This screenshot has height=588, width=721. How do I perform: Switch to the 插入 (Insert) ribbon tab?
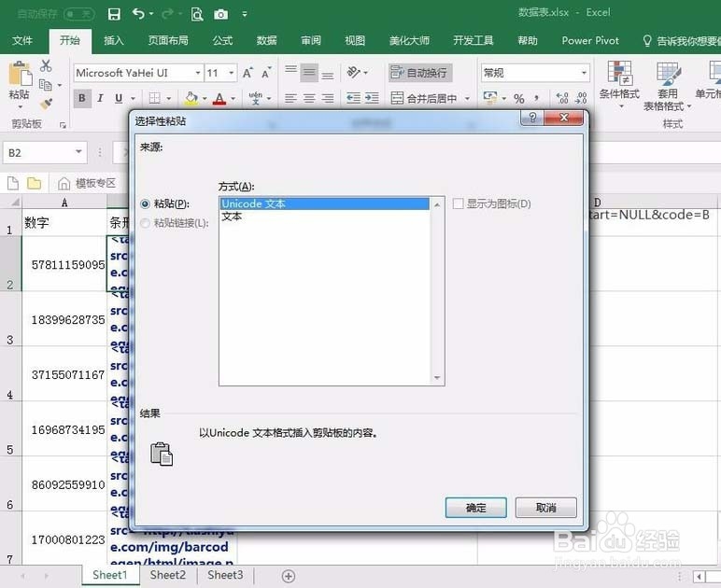[114, 40]
